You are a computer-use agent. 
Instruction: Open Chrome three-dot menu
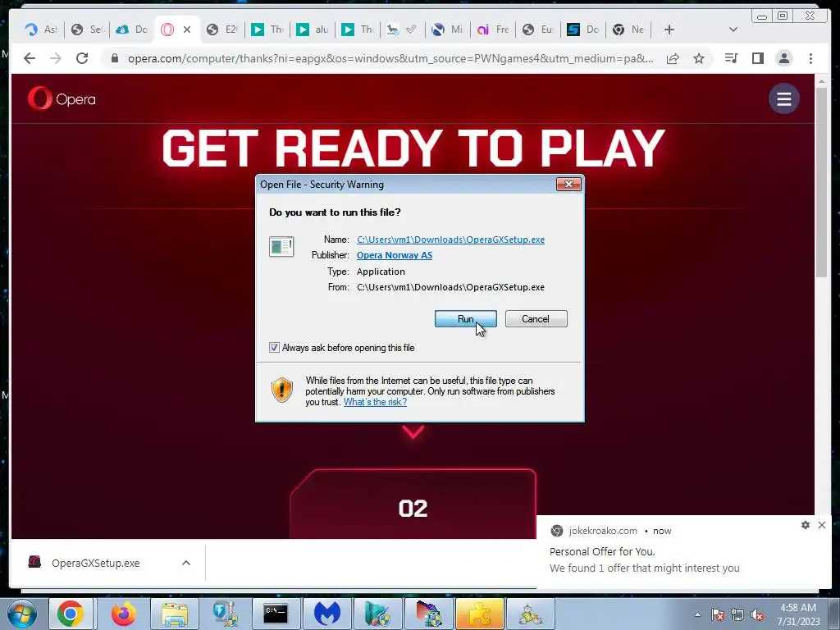[810, 58]
